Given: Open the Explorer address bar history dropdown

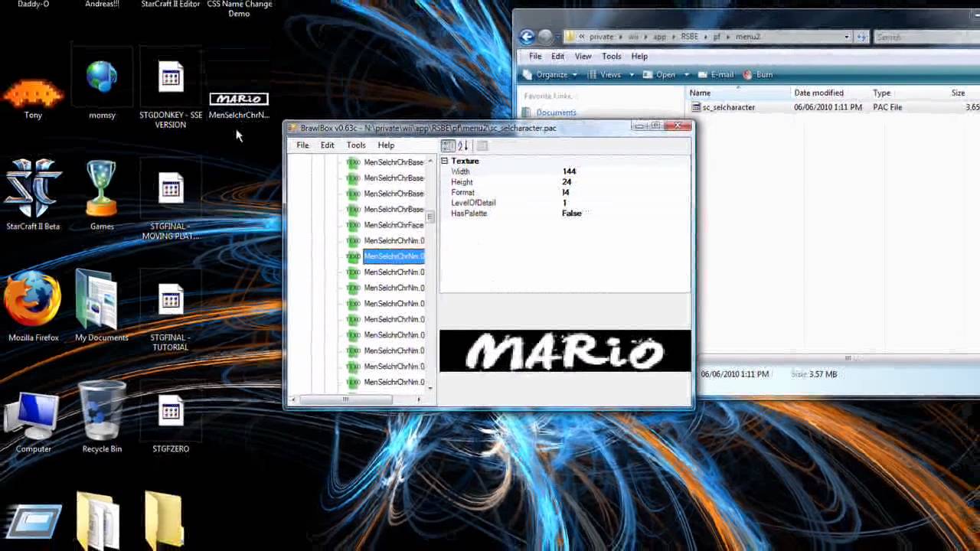Looking at the screenshot, I should (x=847, y=37).
